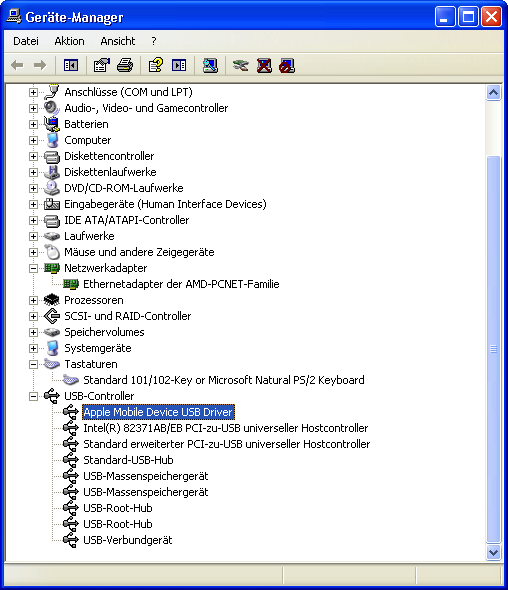Open Properties via the toolbar icon
This screenshot has width=508, height=590.
tap(102, 65)
